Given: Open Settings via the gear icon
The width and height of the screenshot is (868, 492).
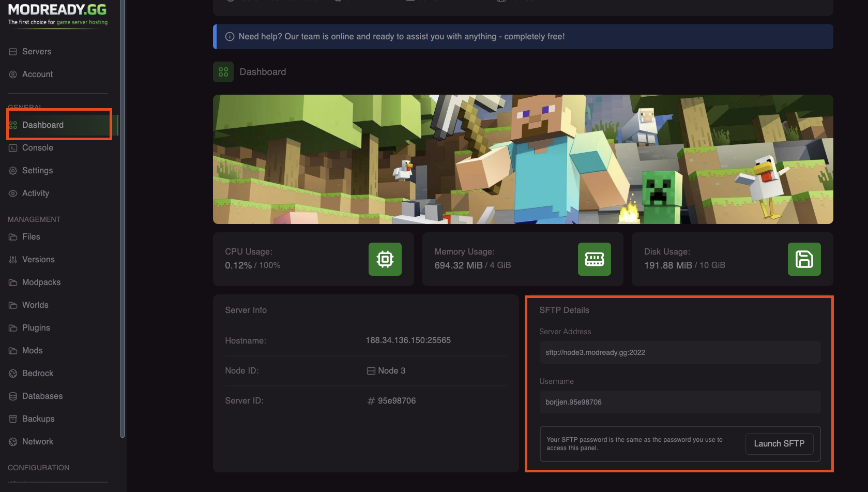Looking at the screenshot, I should click(12, 170).
